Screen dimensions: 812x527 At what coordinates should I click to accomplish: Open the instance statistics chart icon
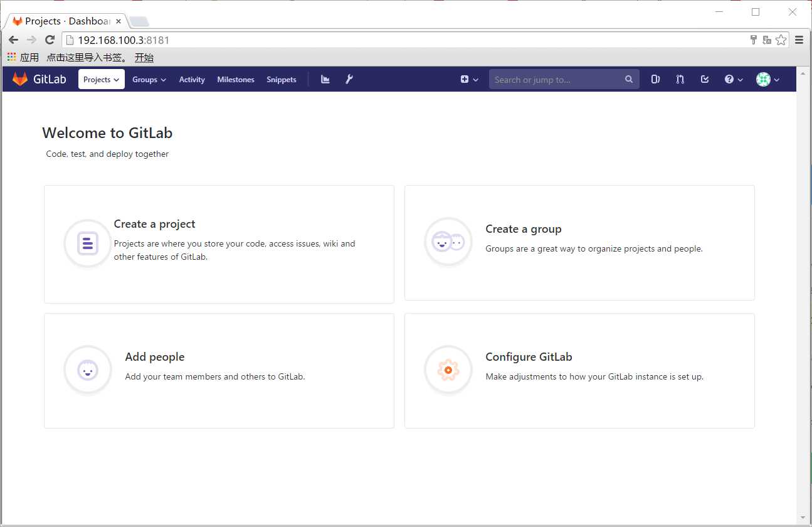coord(325,79)
